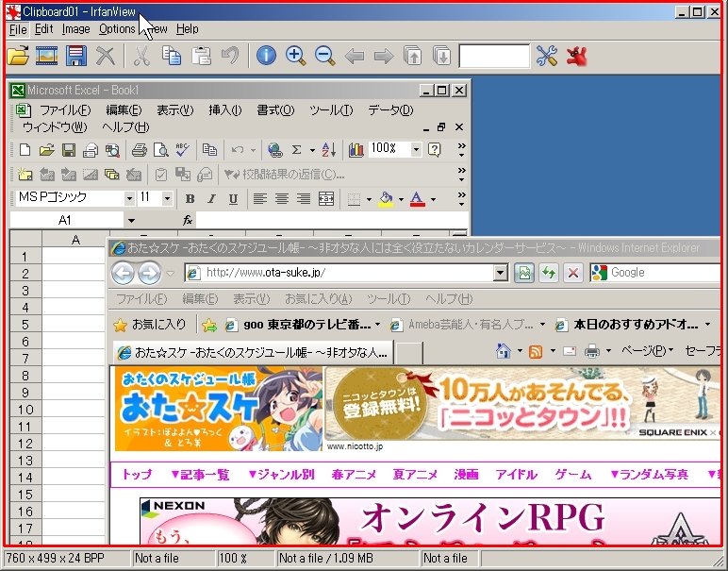
Task: Click the Google search box in IE
Action: [656, 273]
